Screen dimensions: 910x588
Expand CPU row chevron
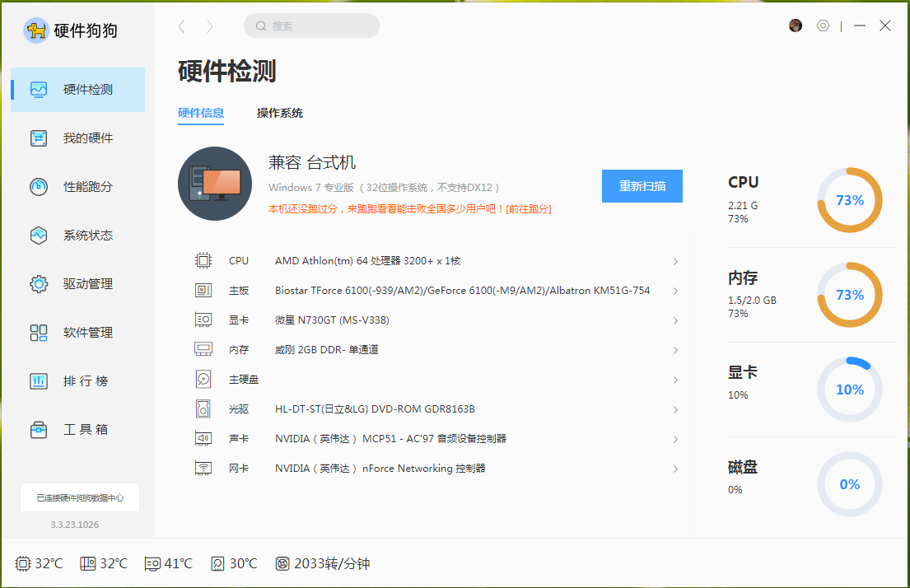pos(675,261)
